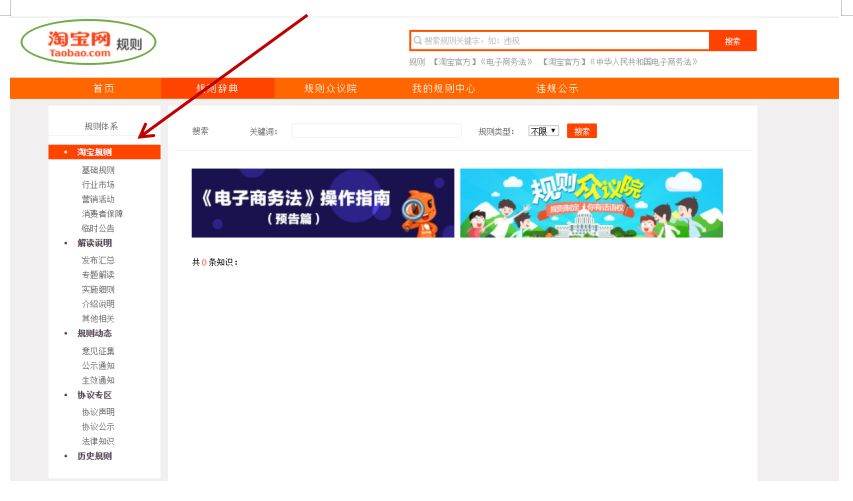
Task: Click the 规则体系 sidebar heading
Action: pos(101,126)
